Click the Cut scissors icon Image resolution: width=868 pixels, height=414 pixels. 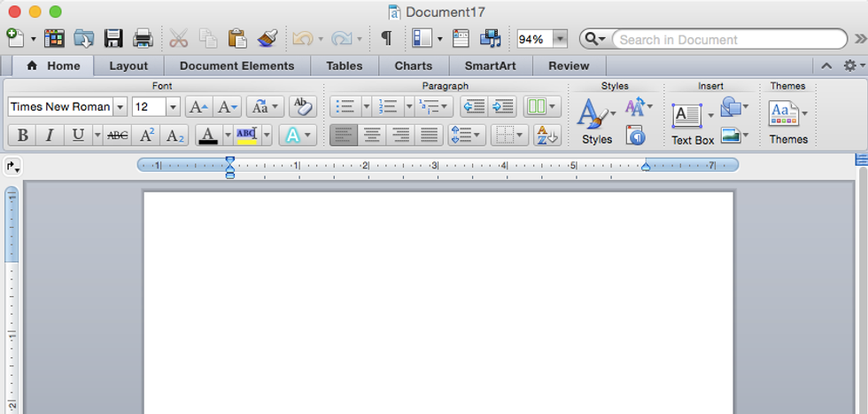pyautogui.click(x=179, y=39)
